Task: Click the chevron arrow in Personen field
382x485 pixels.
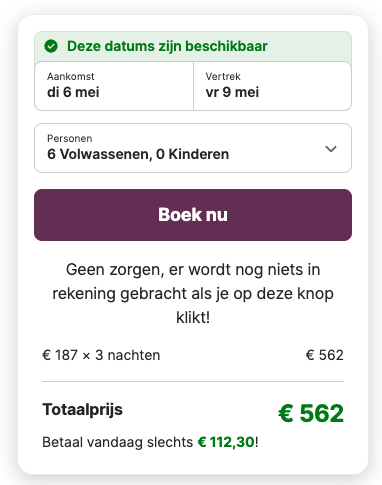Action: pyautogui.click(x=331, y=149)
